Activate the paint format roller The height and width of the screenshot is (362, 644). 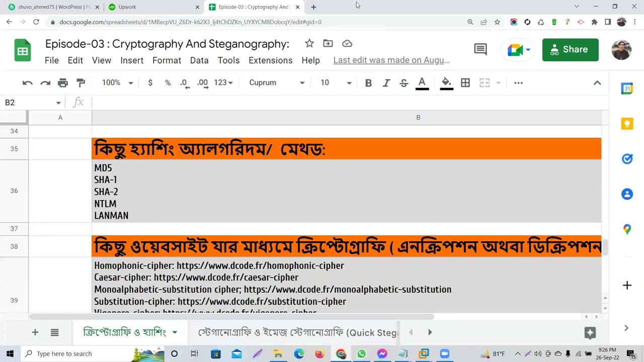point(80,83)
